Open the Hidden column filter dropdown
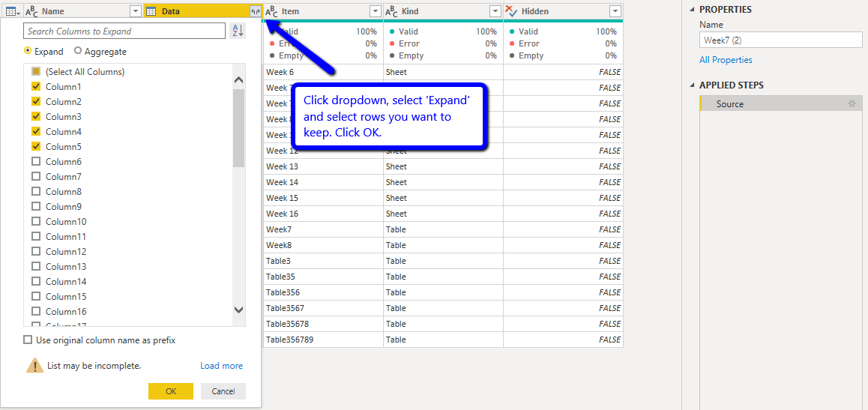 tap(615, 12)
